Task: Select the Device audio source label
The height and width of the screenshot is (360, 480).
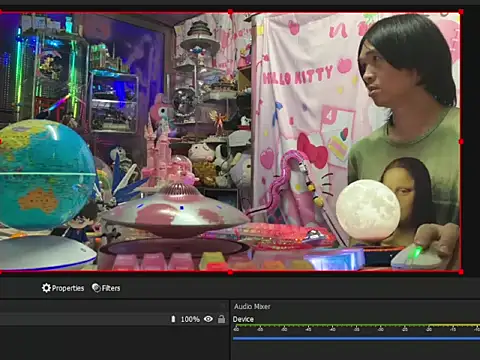Action: pos(243,319)
